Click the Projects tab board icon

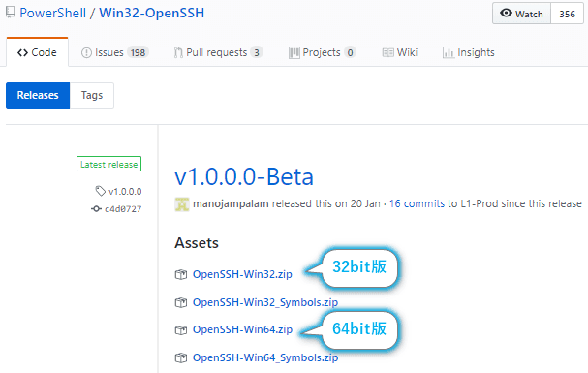[x=294, y=53]
